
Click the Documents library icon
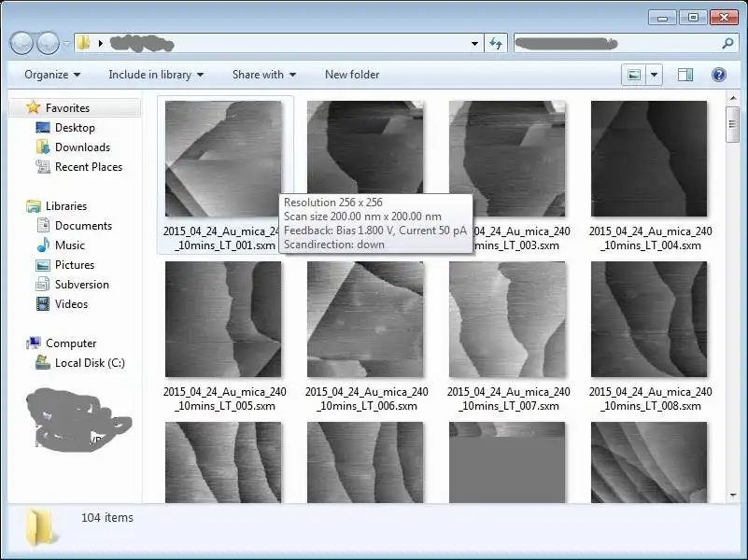tap(43, 225)
